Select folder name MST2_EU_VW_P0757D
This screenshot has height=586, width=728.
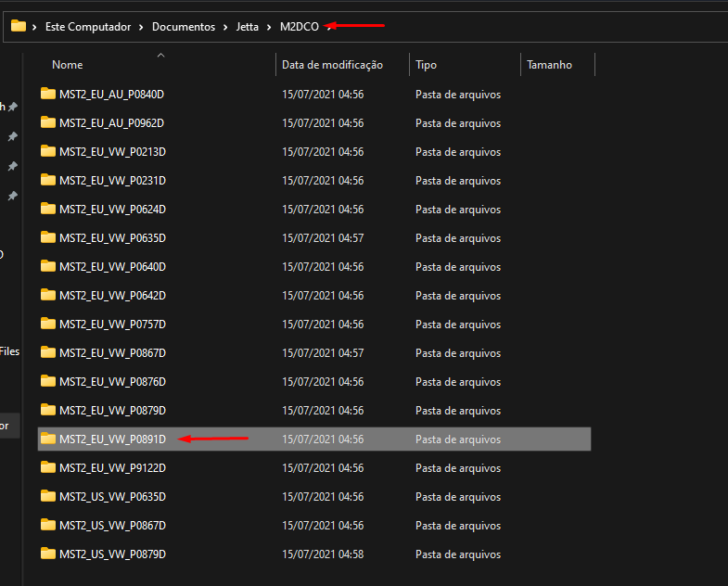coord(112,325)
